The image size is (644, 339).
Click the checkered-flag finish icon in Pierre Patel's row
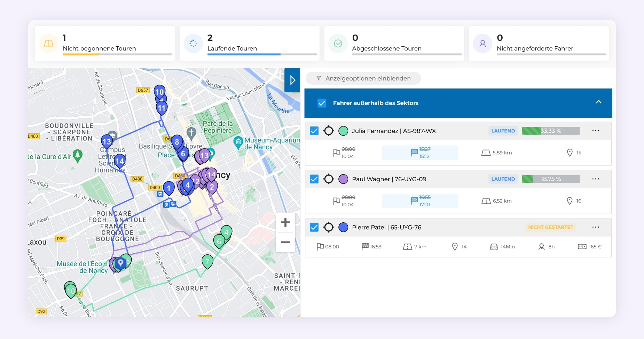tap(365, 246)
